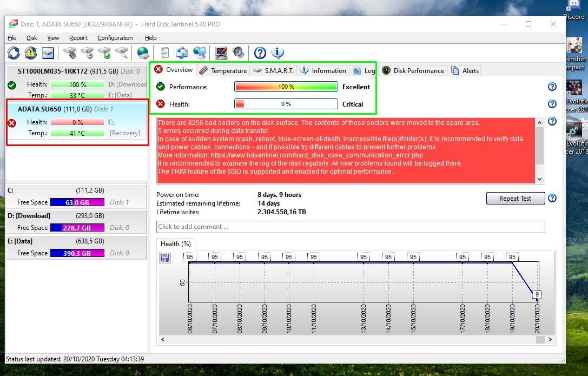Start the disk surface test icon with magnifier

(x=122, y=52)
